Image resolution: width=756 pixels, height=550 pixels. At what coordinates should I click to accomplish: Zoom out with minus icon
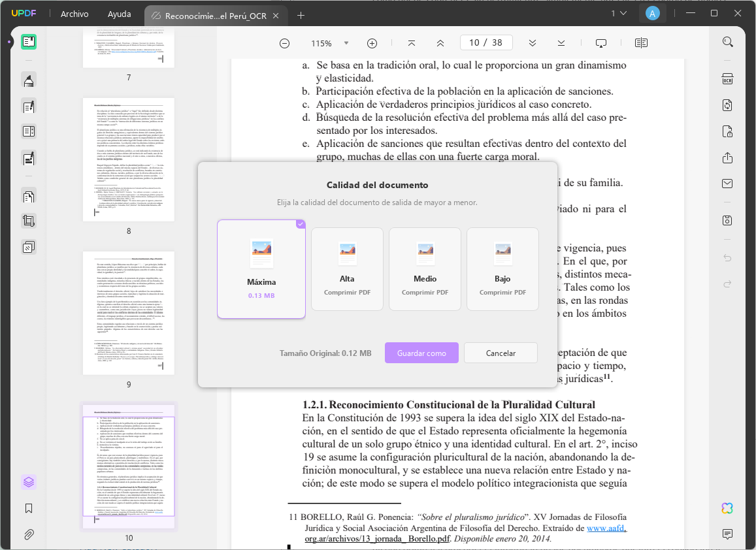[x=284, y=43]
